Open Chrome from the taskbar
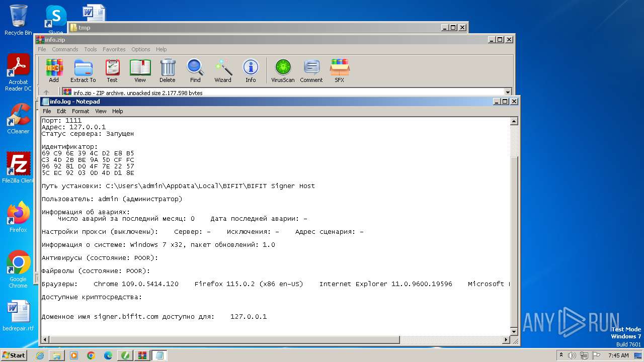This screenshot has width=644, height=362. (91, 355)
